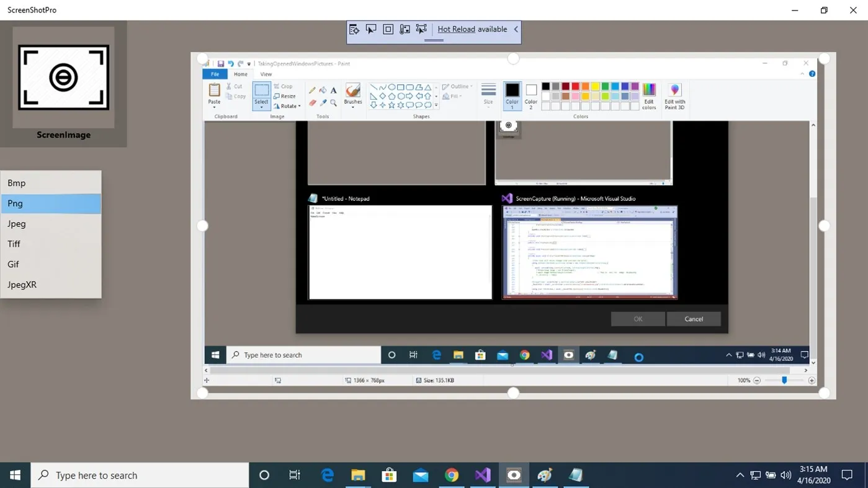Click the Hot Reload available link
The image size is (868, 488).
pos(456,29)
